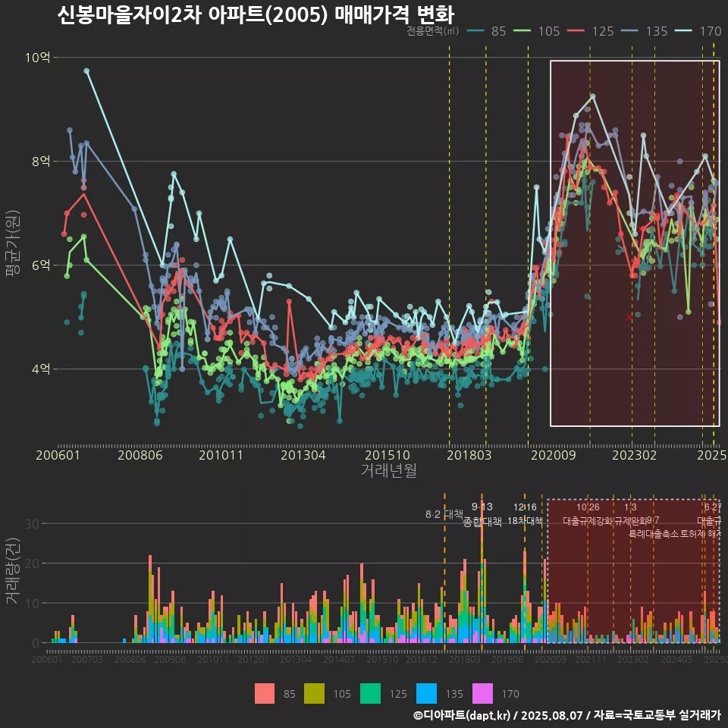Click the blue 135 swatch in bottom legend
The height and width of the screenshot is (728, 728).
427,694
